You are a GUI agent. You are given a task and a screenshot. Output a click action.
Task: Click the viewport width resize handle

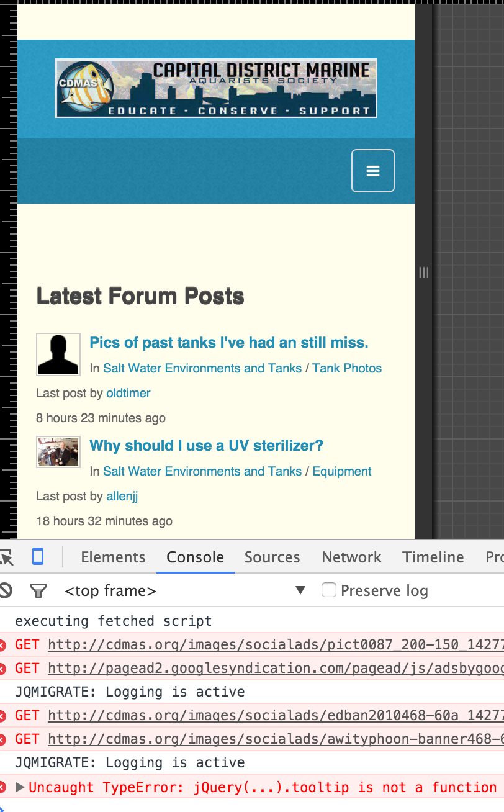[423, 272]
